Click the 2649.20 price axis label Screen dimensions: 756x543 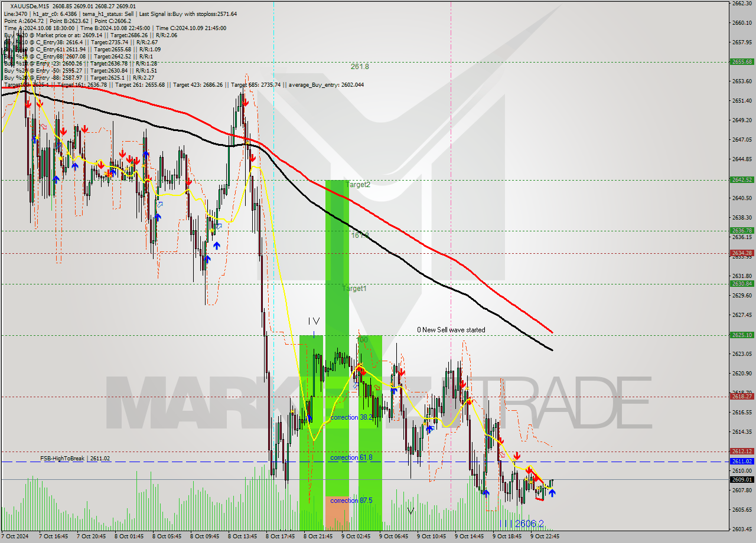[x=741, y=120]
